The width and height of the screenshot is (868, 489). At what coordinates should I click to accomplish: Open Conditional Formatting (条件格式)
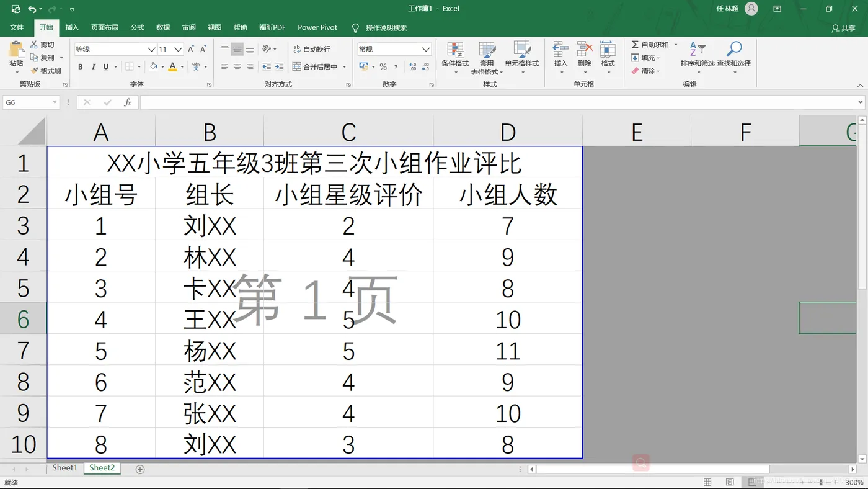pyautogui.click(x=455, y=58)
